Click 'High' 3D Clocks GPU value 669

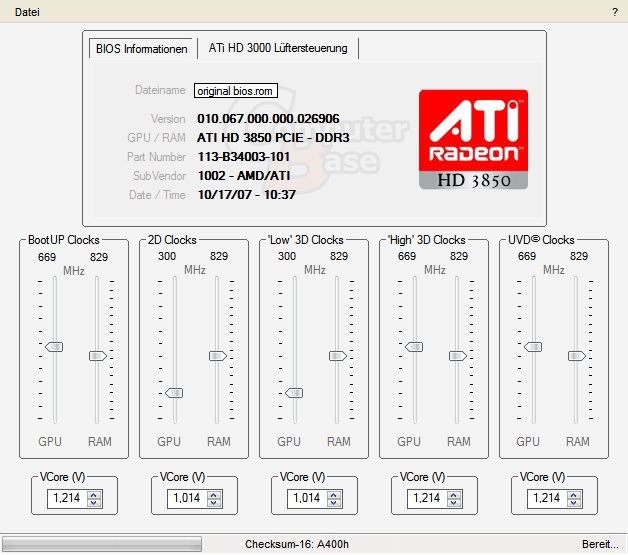[407, 256]
